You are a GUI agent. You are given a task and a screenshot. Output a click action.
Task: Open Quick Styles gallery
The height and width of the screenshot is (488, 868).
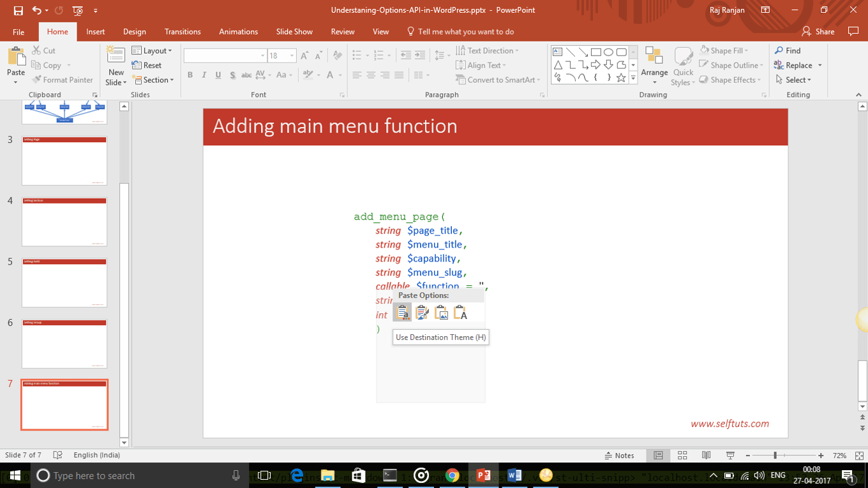(x=683, y=66)
